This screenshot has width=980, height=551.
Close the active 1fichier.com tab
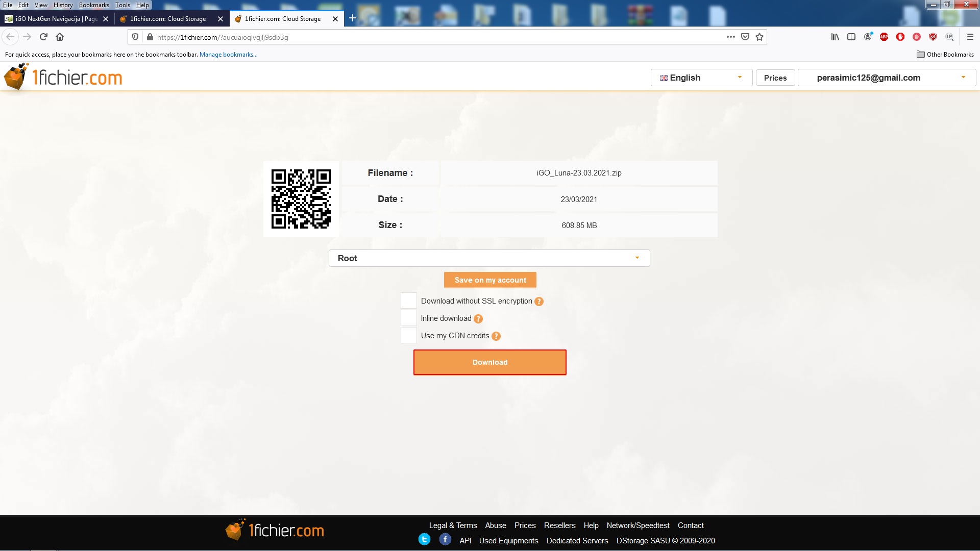(335, 19)
